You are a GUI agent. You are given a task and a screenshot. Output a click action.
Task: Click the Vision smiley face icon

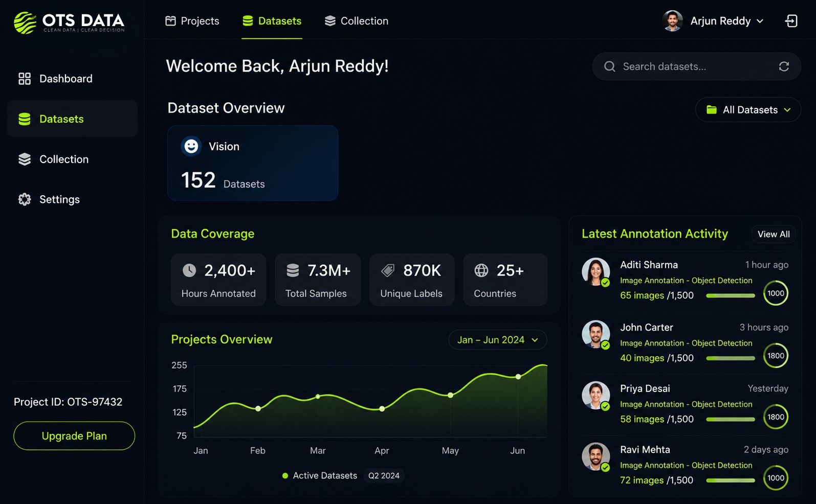click(x=191, y=147)
